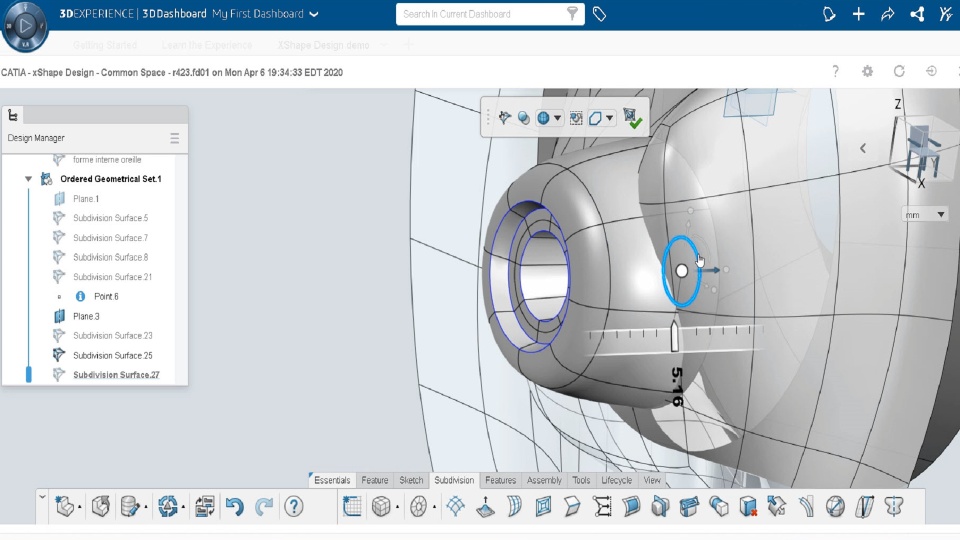Refresh the widget with circular arrow

coord(899,71)
